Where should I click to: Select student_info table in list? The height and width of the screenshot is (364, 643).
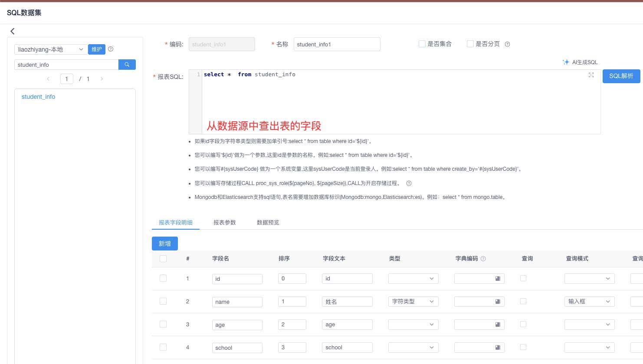click(x=39, y=97)
